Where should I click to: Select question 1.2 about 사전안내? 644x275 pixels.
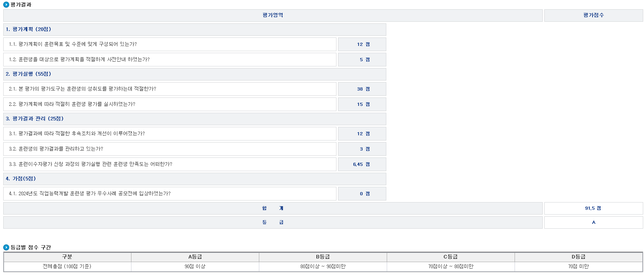79,60
